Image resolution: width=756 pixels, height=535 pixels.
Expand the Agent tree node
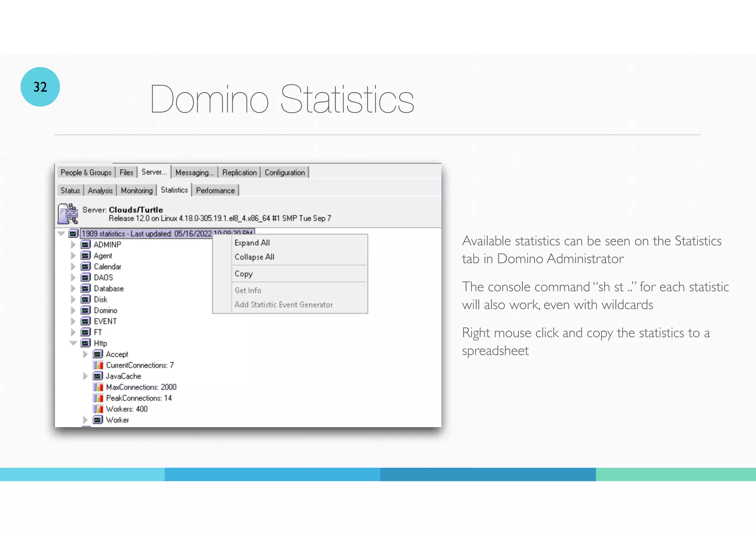pos(73,256)
